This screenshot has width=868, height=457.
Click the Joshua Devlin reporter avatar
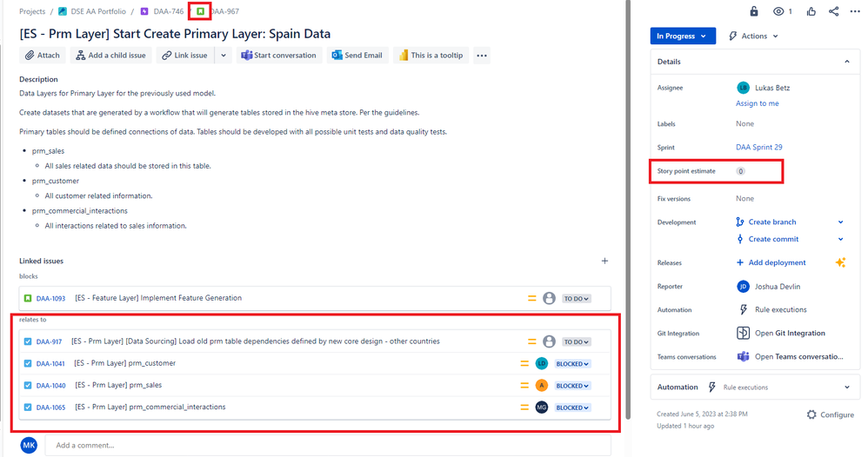pos(743,286)
